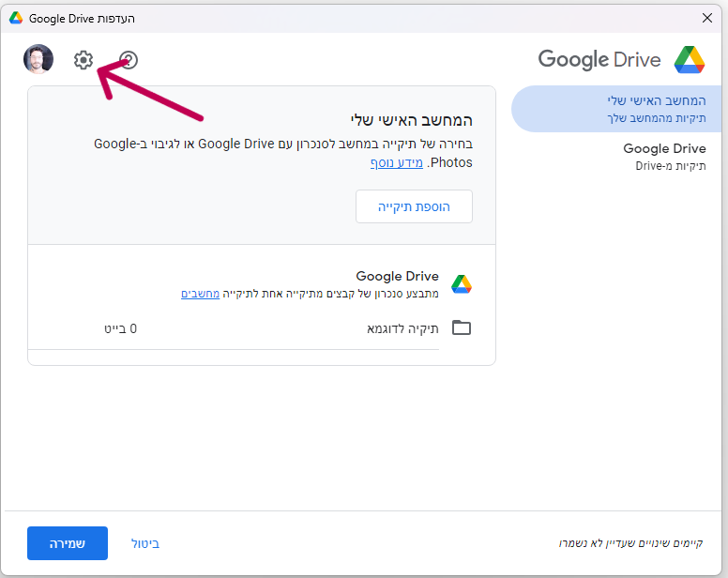This screenshot has width=728, height=578.
Task: Click the המחשב האישי שלי panel heading
Action: click(411, 120)
